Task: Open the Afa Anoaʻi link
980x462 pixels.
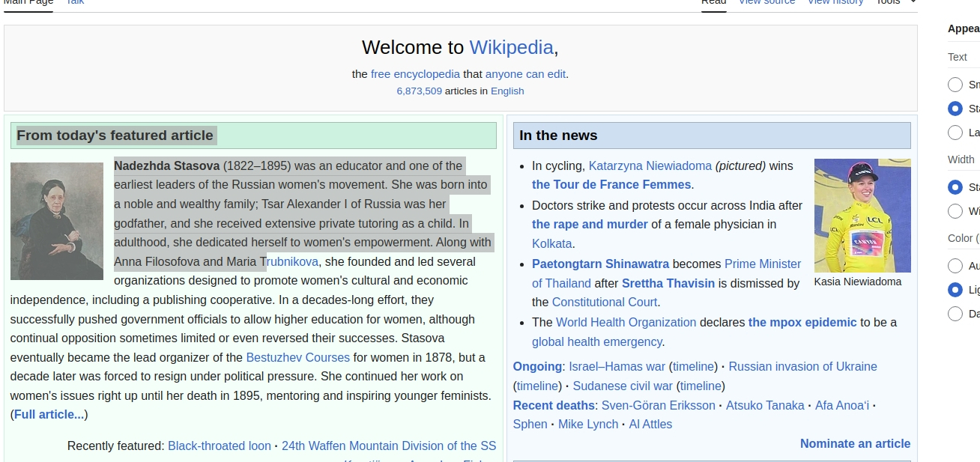Action: [x=842, y=405]
